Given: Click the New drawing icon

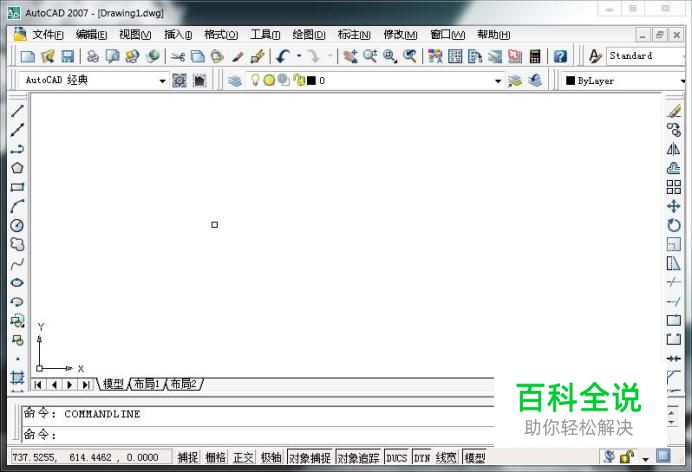Looking at the screenshot, I should [28, 56].
